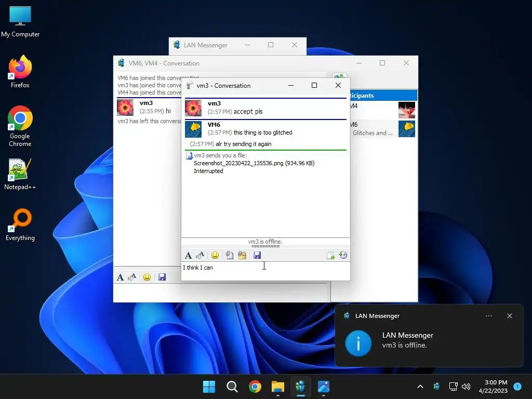The height and width of the screenshot is (399, 532).
Task: Open the notification's three-dot options menu
Action: 488,316
